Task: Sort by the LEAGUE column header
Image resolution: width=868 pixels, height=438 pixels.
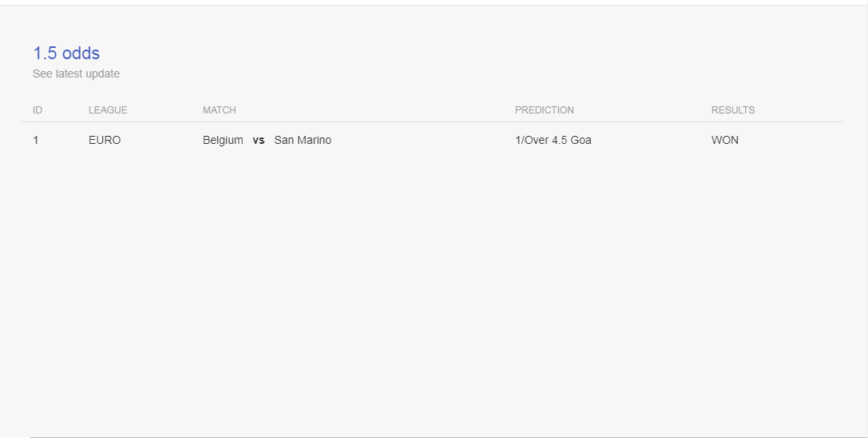Action: pos(108,109)
